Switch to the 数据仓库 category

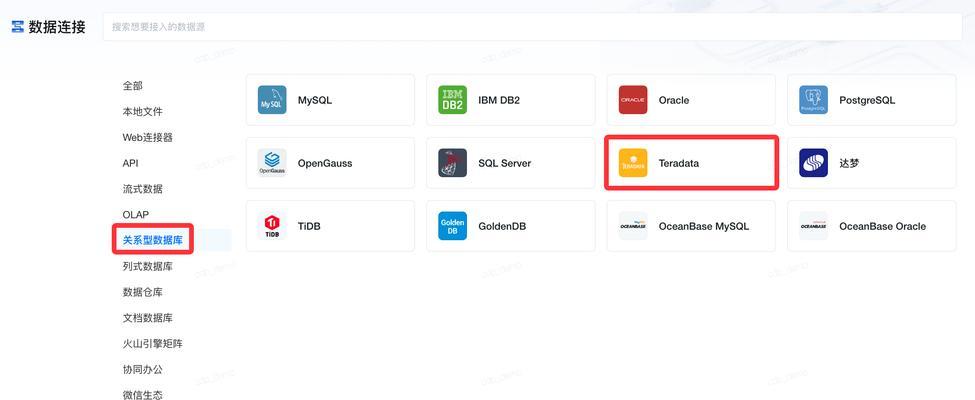142,292
